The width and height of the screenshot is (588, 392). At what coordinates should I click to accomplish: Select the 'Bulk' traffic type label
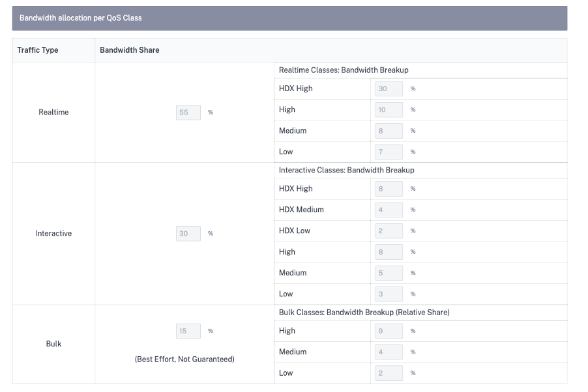click(53, 344)
